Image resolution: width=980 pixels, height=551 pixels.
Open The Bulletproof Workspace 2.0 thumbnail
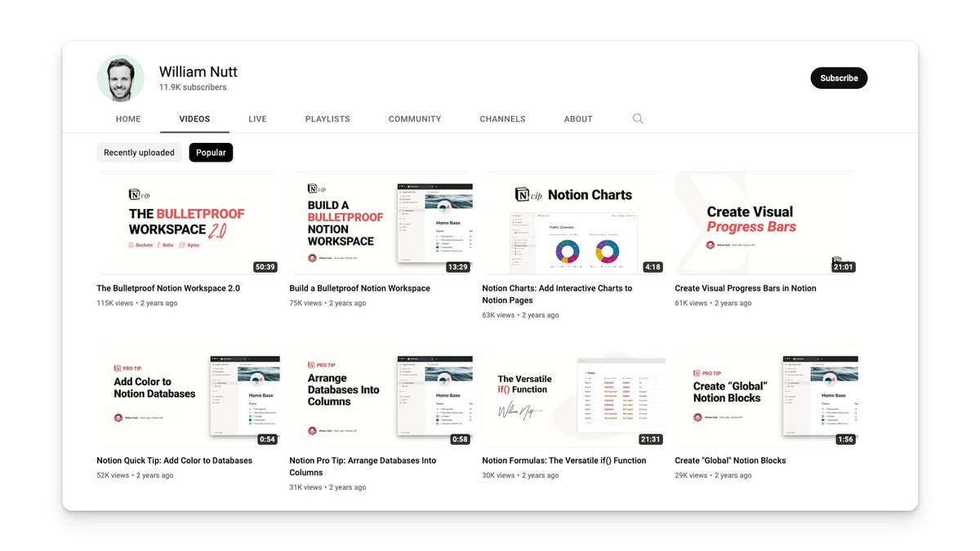(188, 223)
